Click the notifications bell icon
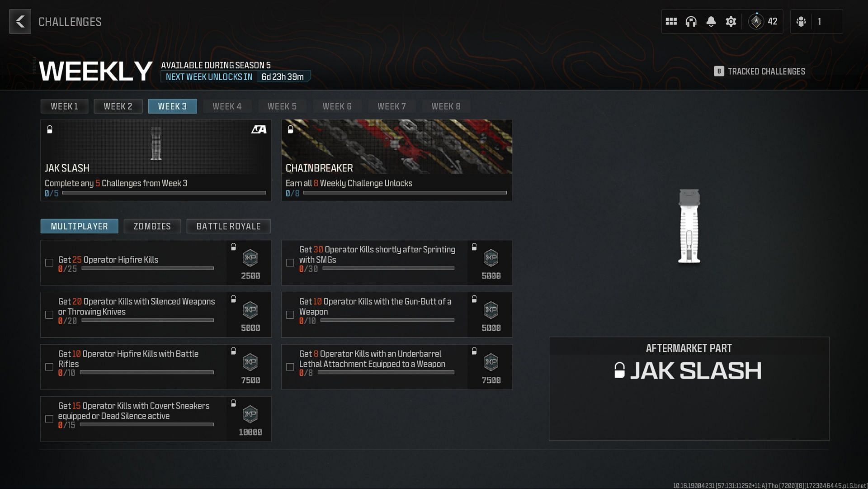Screen dimensions: 868x489 click(711, 21)
